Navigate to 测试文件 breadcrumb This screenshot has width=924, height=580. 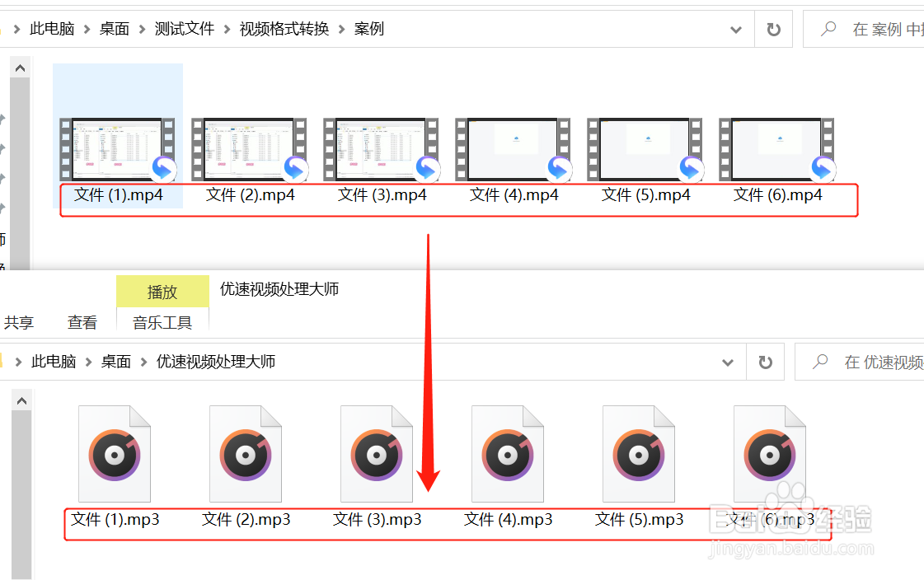tap(185, 29)
